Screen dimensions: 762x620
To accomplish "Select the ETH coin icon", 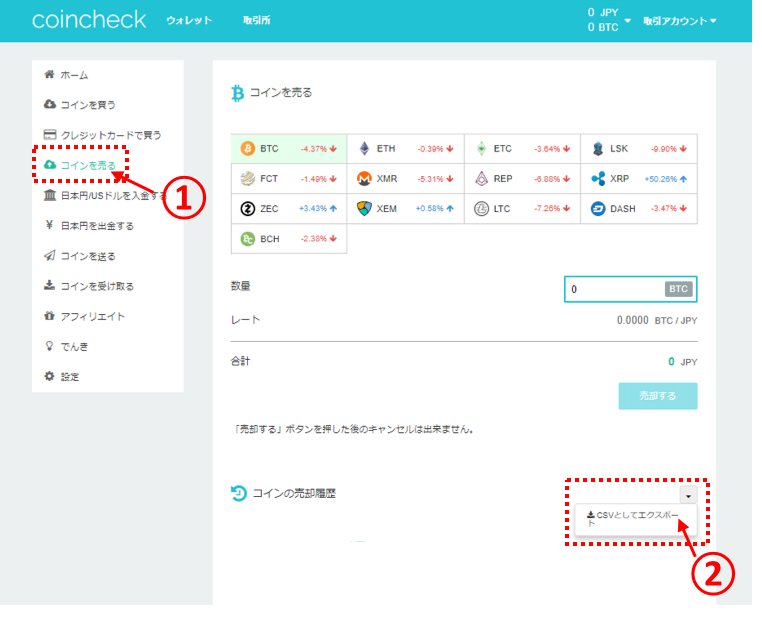I will coord(364,148).
